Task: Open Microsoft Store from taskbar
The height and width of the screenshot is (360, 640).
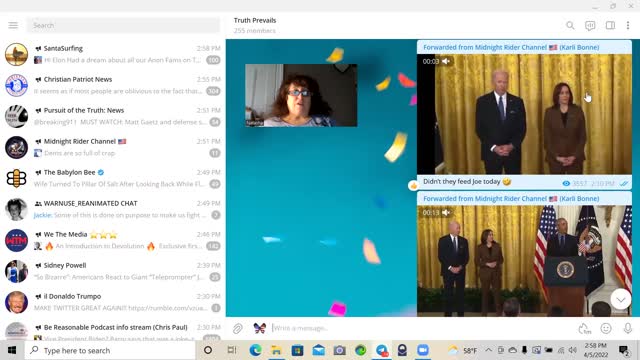Action: (298, 350)
